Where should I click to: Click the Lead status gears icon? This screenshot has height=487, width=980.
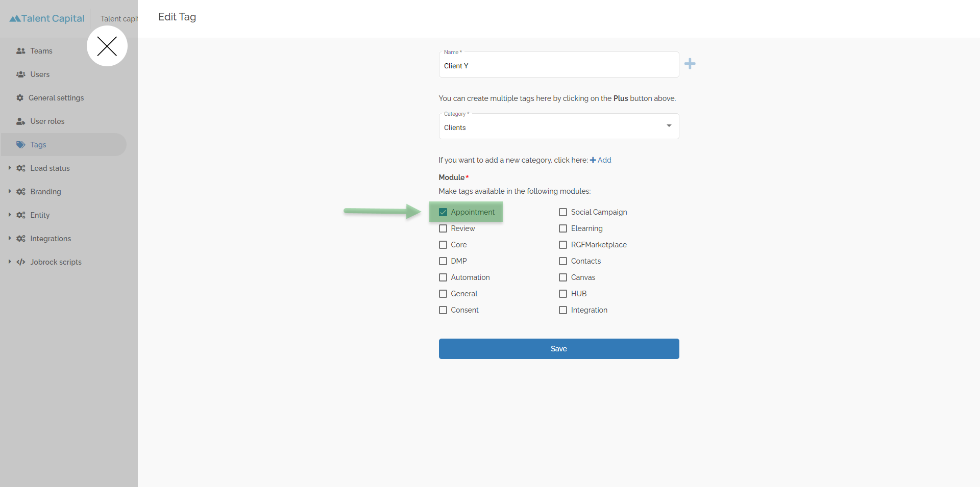coord(21,168)
